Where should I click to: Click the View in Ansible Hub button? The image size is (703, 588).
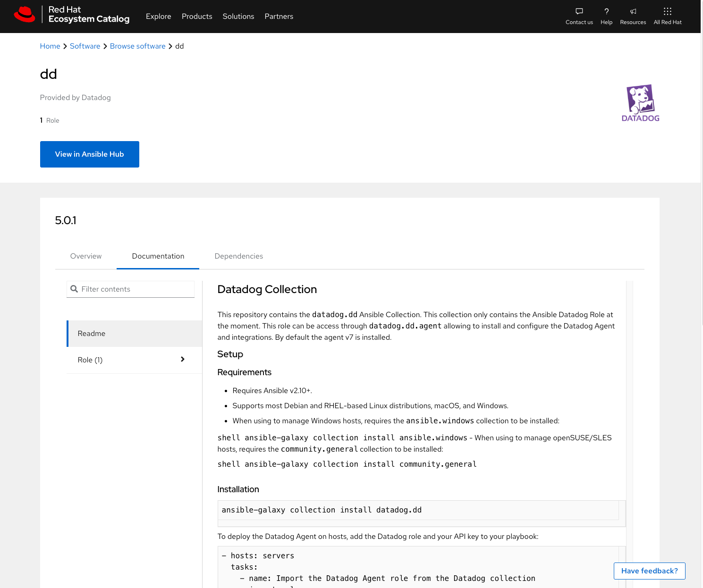point(89,154)
